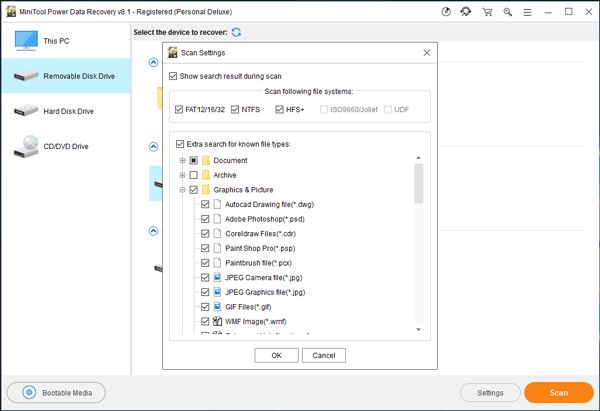Click the GIF Files image icon
600x411 pixels.
(217, 307)
